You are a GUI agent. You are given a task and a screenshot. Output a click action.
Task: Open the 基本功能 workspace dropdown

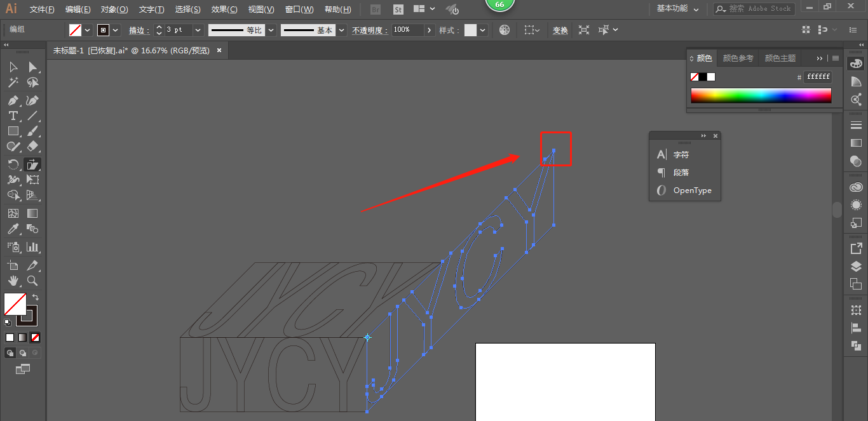pos(677,9)
